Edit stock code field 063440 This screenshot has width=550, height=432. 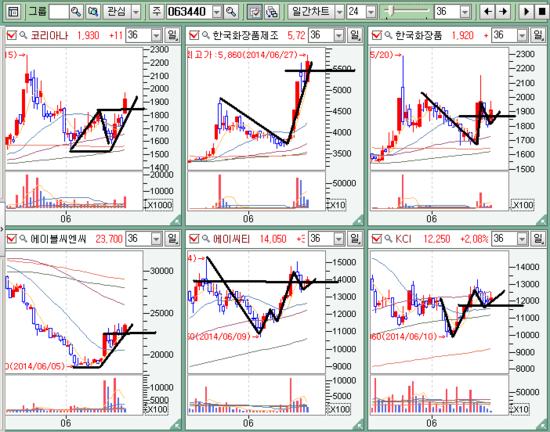click(189, 12)
